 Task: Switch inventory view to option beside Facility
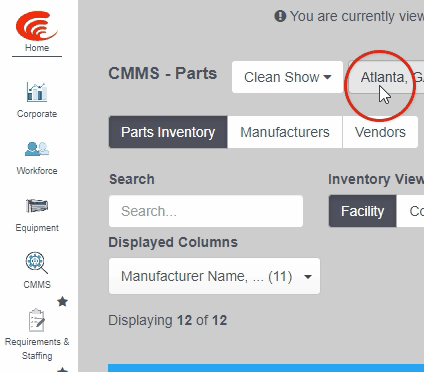tap(410, 211)
